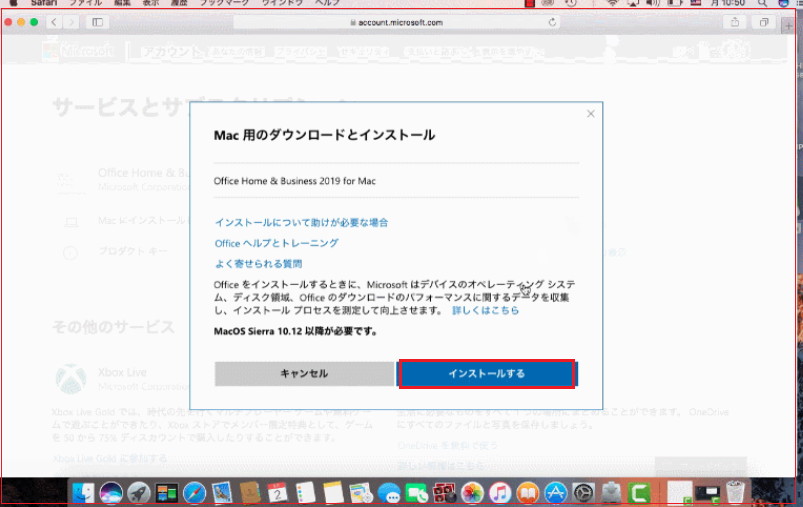Toggle the Safari sidebar button
The height and width of the screenshot is (507, 803).
click(x=97, y=22)
